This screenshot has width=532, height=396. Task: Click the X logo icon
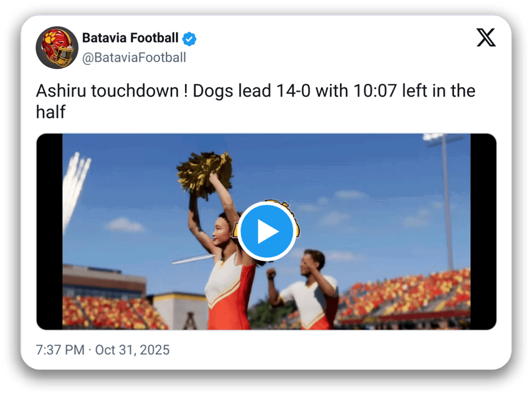tap(486, 38)
